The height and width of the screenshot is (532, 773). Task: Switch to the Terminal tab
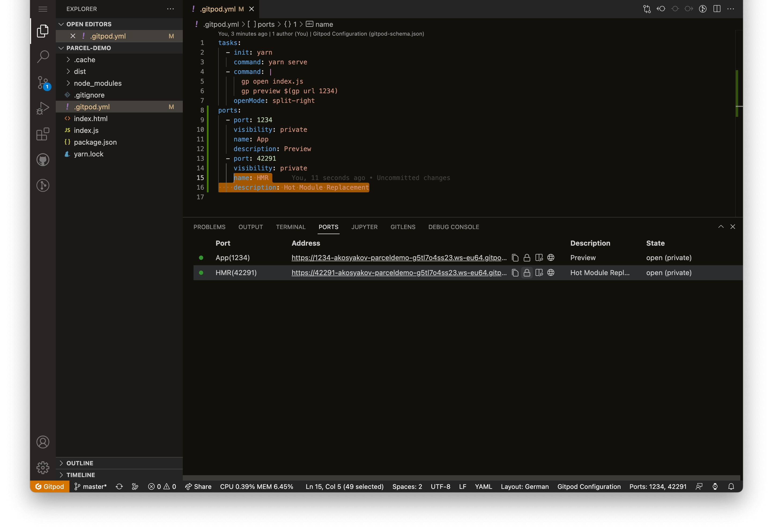[x=291, y=227]
